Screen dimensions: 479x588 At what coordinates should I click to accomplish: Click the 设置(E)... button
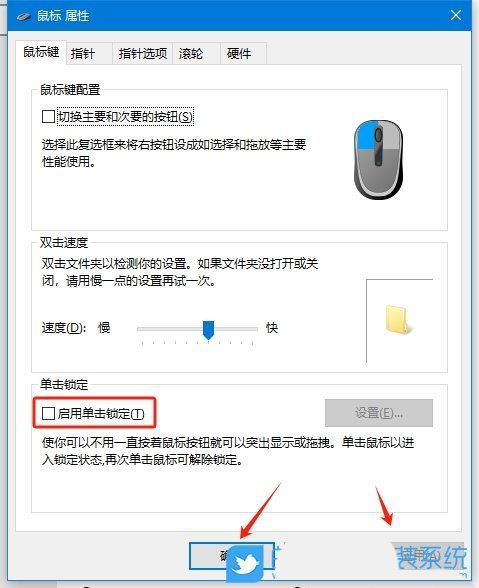tap(379, 413)
